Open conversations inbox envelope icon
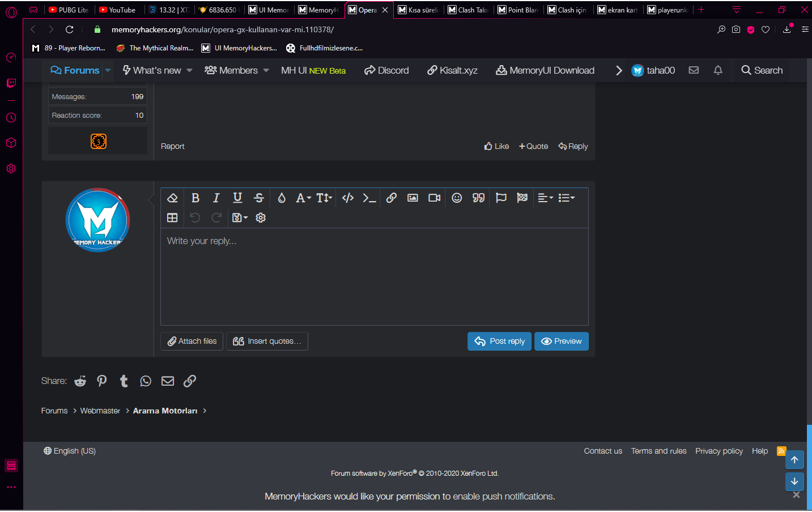Viewport: 812px width, 512px height. (x=694, y=70)
